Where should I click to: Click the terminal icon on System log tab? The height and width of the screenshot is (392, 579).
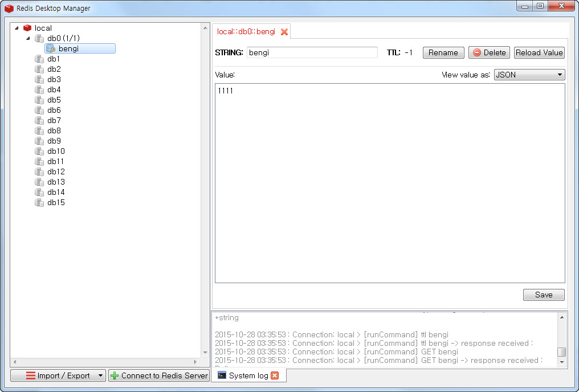click(x=222, y=375)
